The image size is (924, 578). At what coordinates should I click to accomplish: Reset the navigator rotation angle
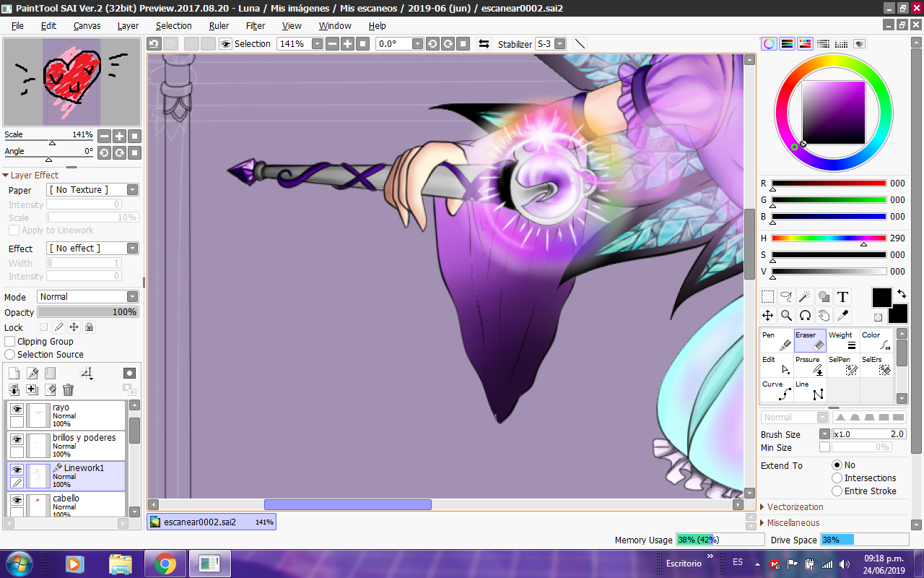(x=135, y=152)
